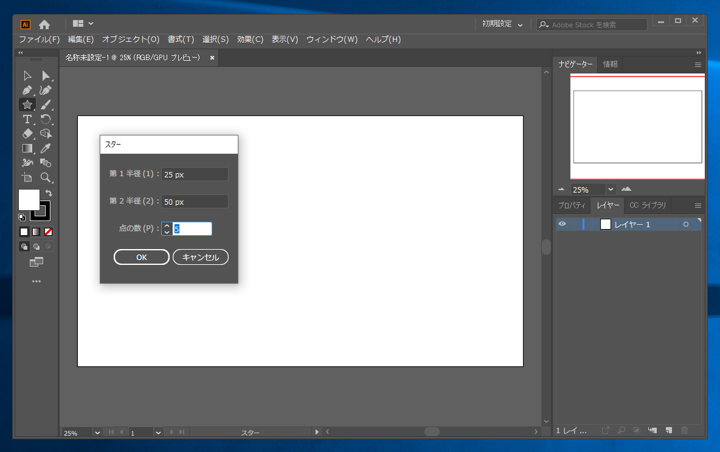Open Edit Toolbar three-dots button

point(36,281)
